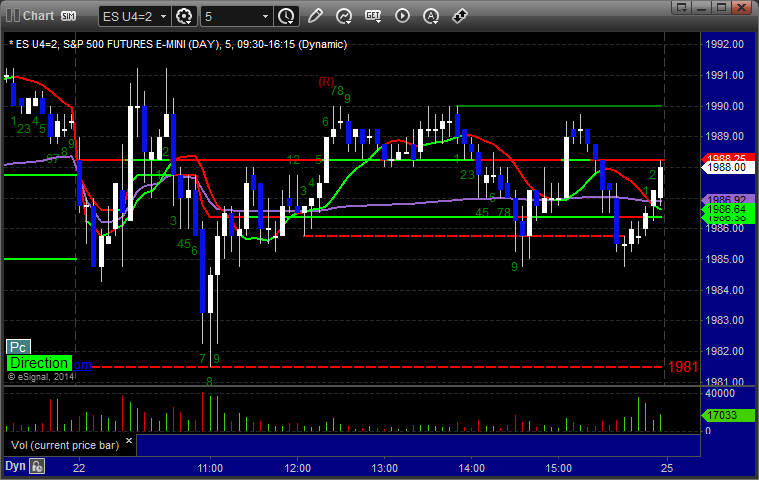Open the blue 'om' hyperlink
Image resolution: width=759 pixels, height=480 pixels.
click(82, 365)
